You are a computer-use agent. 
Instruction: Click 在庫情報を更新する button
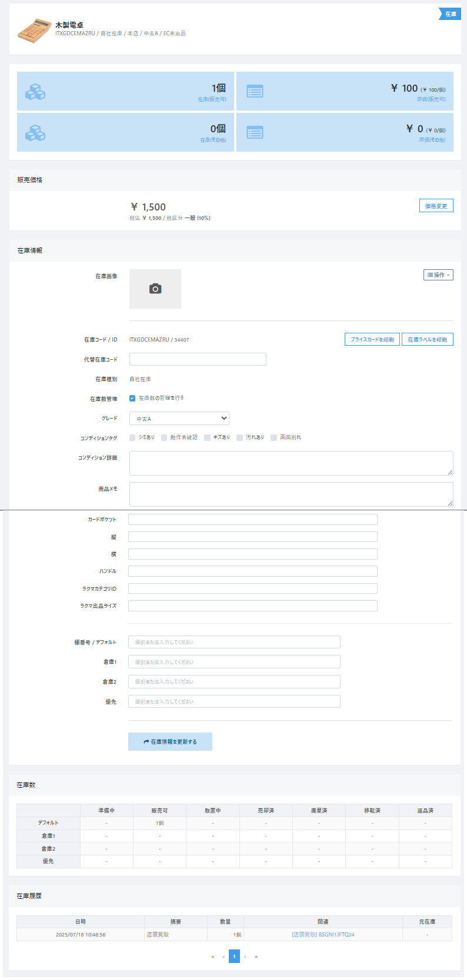click(170, 741)
